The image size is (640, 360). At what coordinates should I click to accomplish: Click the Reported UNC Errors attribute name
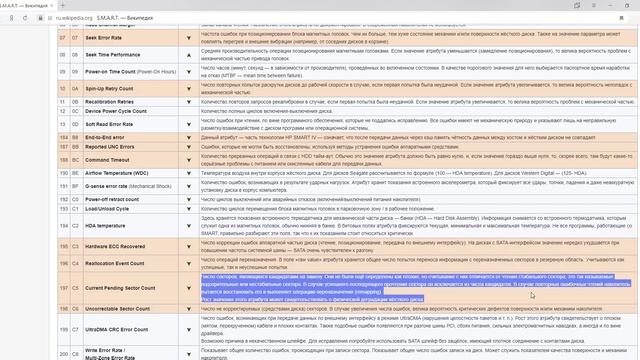click(109, 147)
